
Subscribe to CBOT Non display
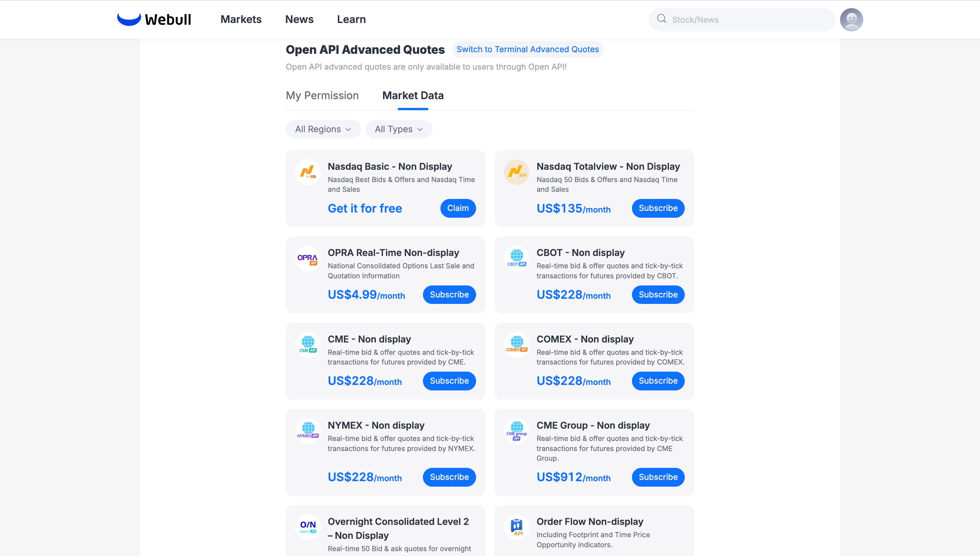point(658,295)
